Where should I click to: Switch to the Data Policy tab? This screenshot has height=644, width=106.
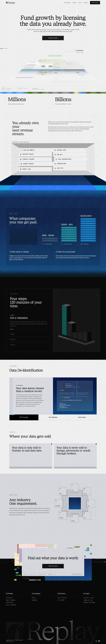point(82,417)
